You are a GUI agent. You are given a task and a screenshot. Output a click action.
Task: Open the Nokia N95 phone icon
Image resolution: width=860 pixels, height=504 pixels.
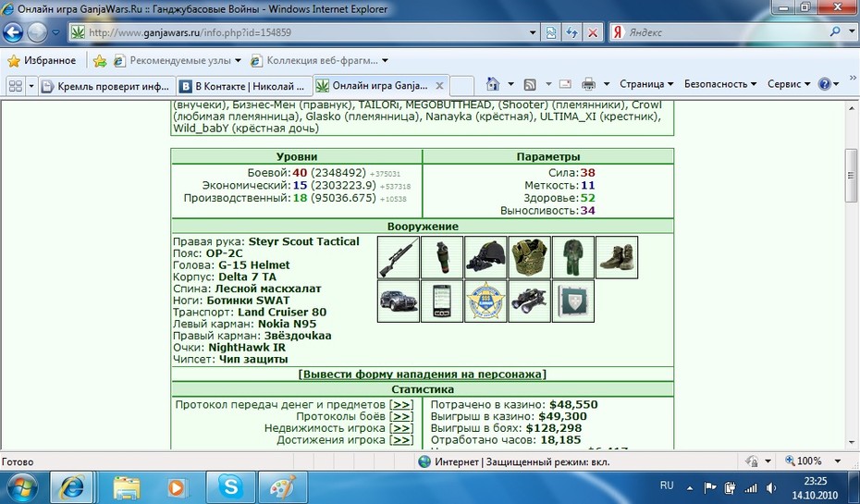tap(442, 301)
